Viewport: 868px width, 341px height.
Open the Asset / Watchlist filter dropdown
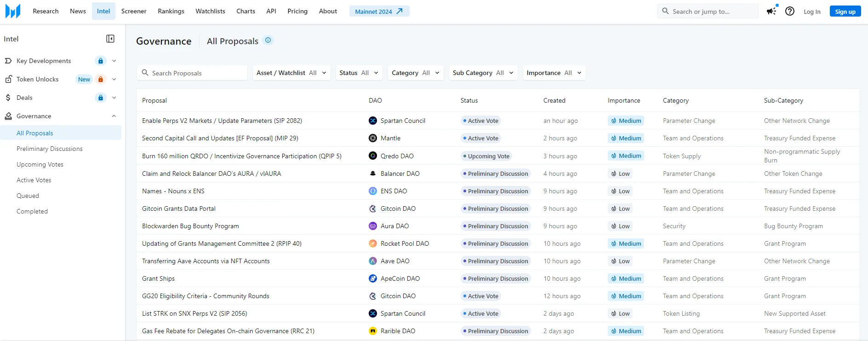point(291,73)
